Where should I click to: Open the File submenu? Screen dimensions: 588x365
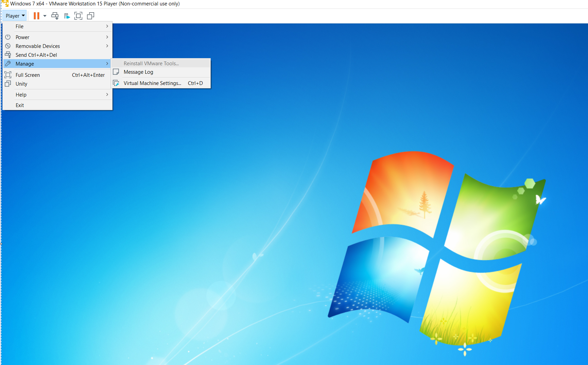click(x=57, y=27)
